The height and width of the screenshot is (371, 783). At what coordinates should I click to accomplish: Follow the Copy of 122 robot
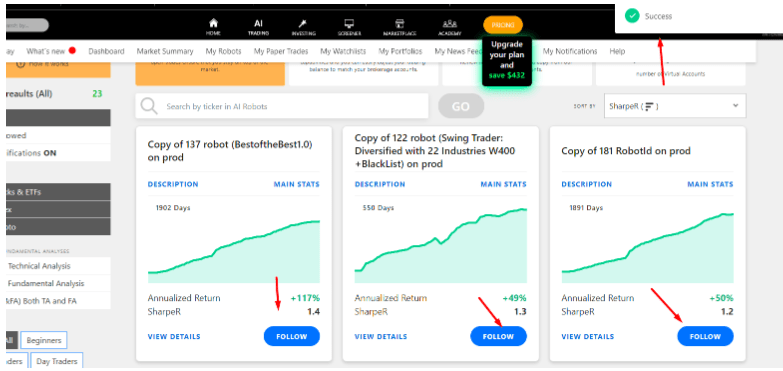[498, 337]
